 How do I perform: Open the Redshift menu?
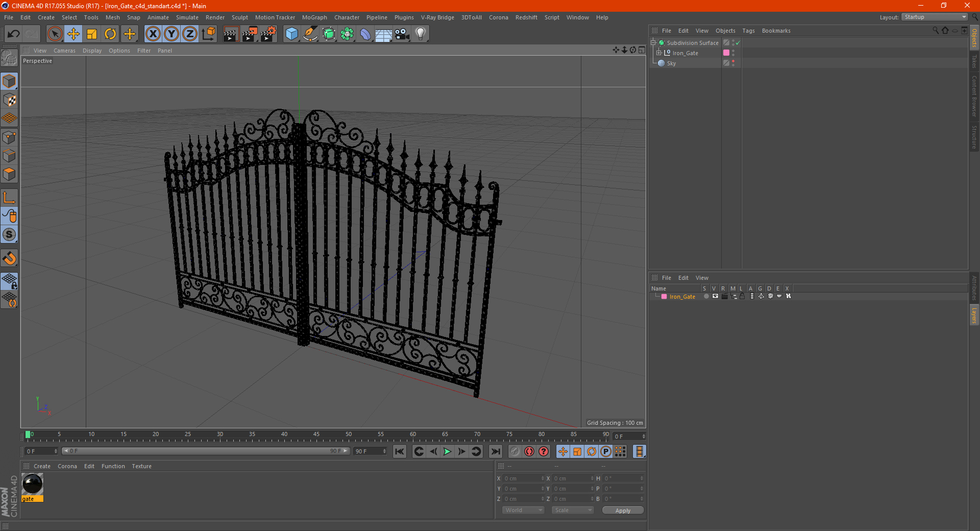point(526,17)
